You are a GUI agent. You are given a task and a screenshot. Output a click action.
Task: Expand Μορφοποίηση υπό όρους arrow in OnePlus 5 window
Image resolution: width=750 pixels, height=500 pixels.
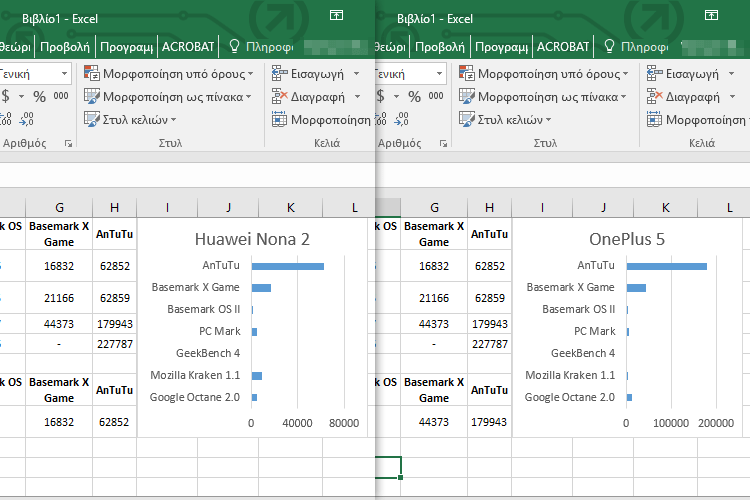(x=626, y=74)
